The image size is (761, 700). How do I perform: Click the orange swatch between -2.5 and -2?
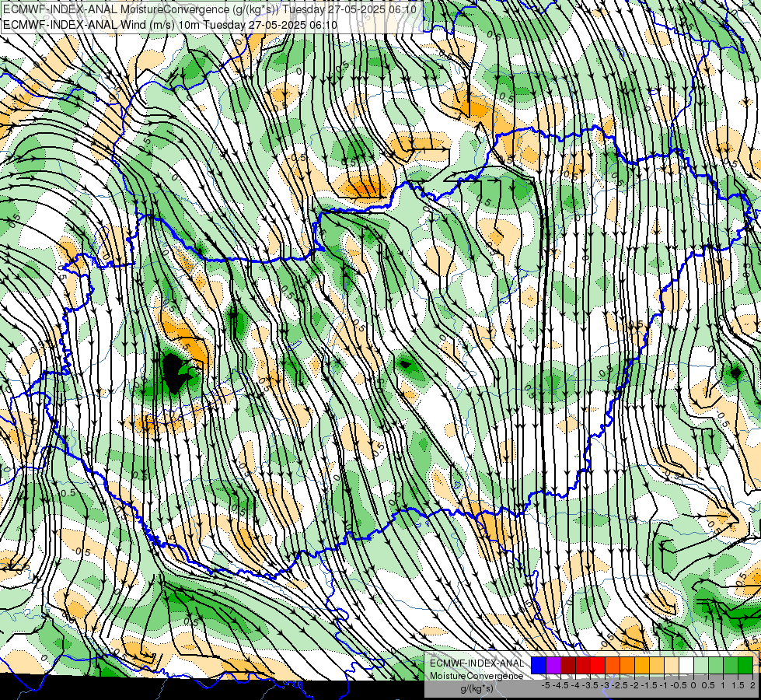click(x=627, y=666)
